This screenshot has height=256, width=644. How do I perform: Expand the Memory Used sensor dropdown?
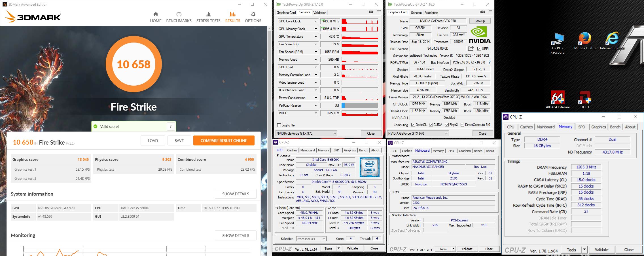(x=316, y=60)
